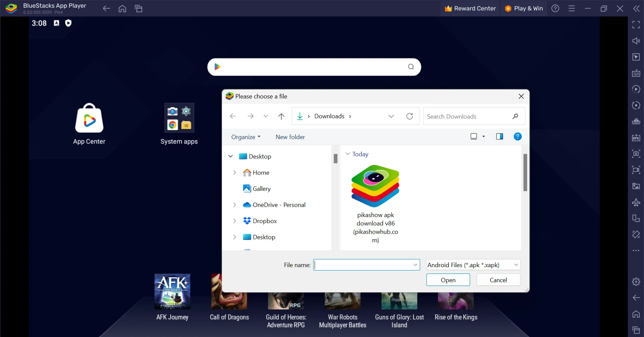The height and width of the screenshot is (337, 644).
Task: Open the Android Files type filter dropdown
Action: [473, 265]
